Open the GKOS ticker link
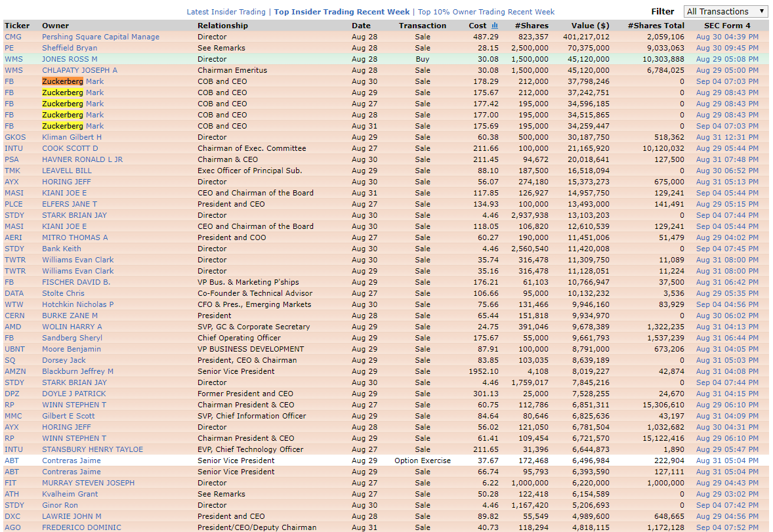The width and height of the screenshot is (773, 532). [14, 137]
